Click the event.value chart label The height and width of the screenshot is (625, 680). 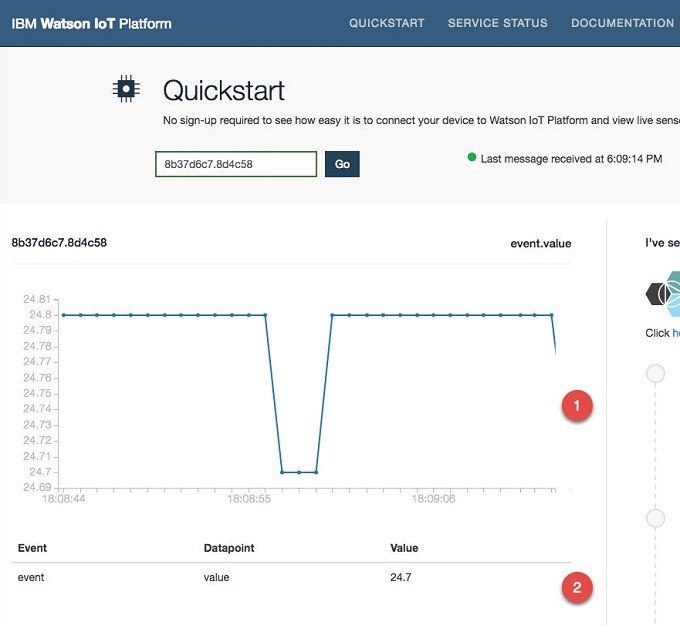point(540,243)
